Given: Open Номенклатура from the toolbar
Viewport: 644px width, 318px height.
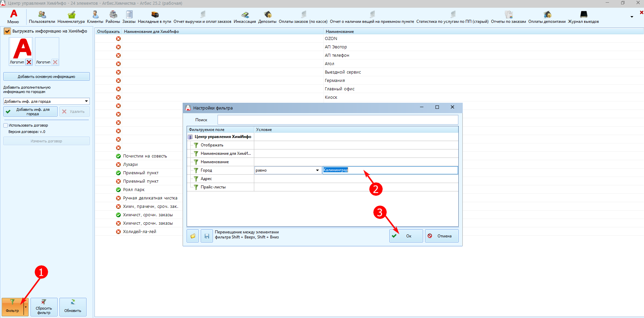Looking at the screenshot, I should [x=71, y=17].
